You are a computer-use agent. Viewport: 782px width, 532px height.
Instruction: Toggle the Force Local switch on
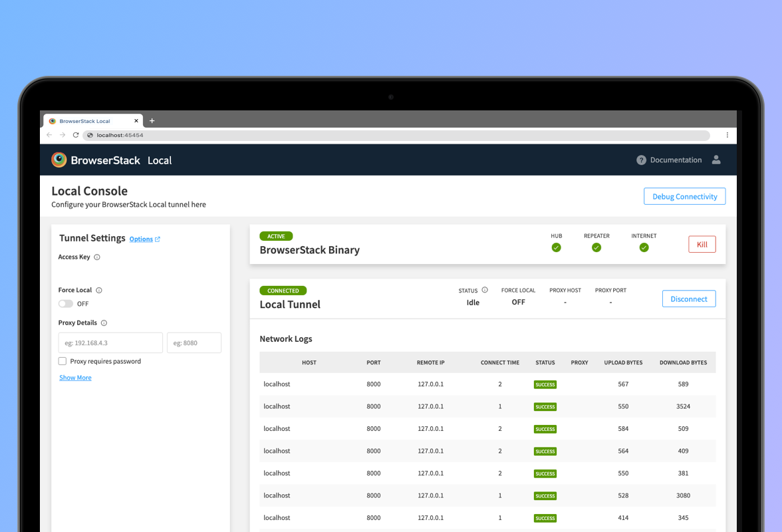66,304
